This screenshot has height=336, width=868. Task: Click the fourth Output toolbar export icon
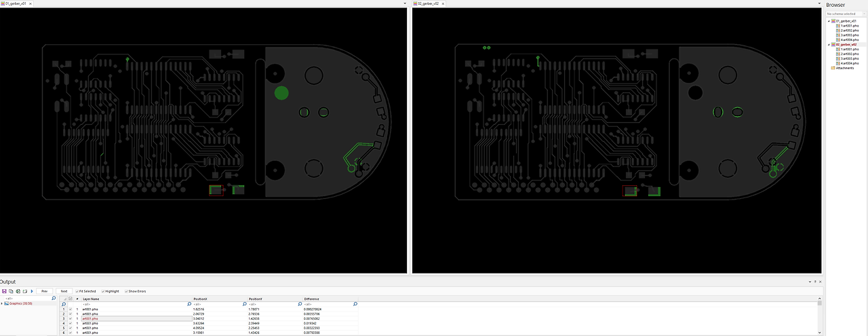pyautogui.click(x=25, y=291)
